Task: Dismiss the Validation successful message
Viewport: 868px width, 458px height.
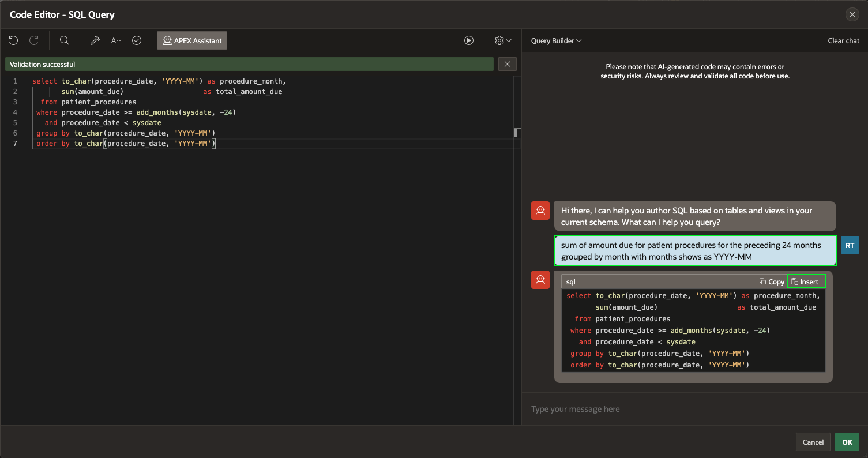Action: (507, 64)
